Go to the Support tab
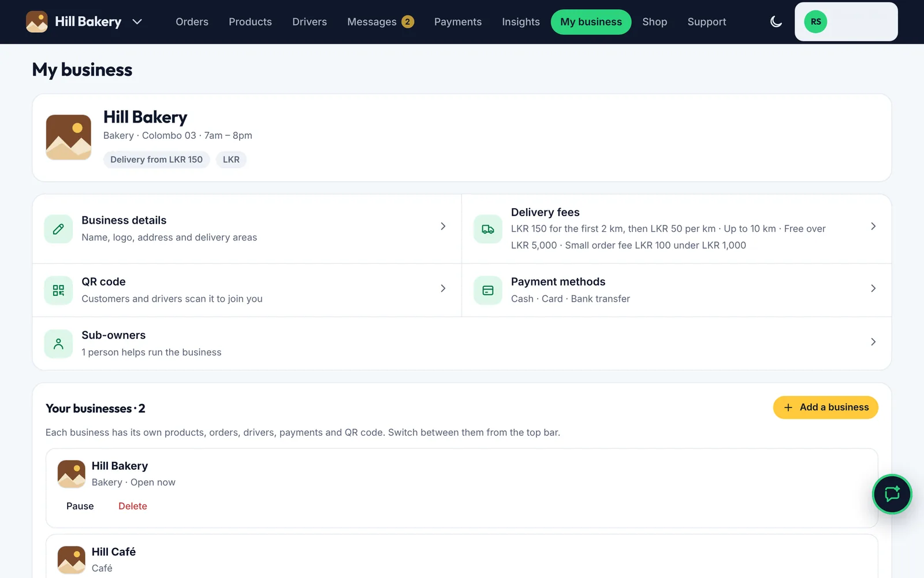Image resolution: width=924 pixels, height=578 pixels. pyautogui.click(x=706, y=22)
